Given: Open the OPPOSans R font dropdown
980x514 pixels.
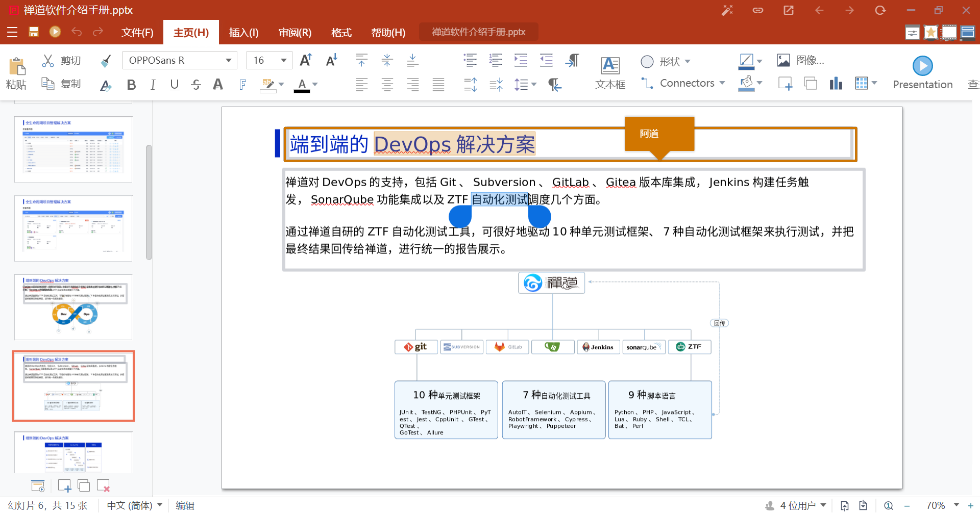Looking at the screenshot, I should click(x=229, y=61).
